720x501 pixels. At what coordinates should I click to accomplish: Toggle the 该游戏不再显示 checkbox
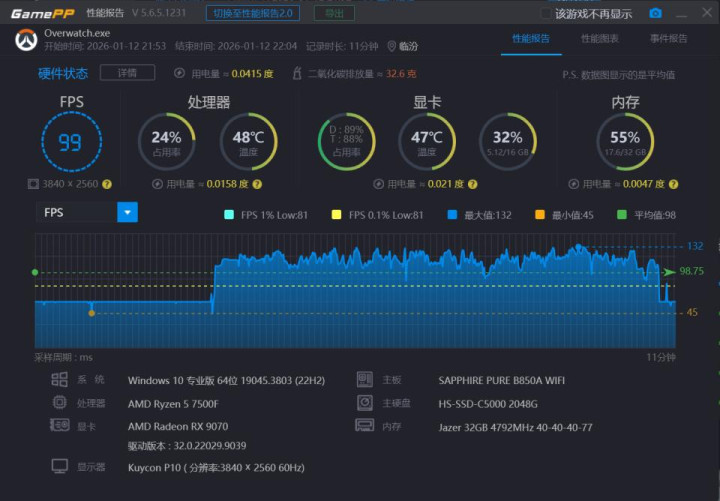pos(546,13)
